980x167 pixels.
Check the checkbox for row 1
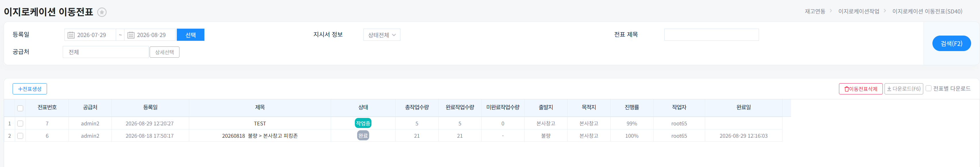click(x=20, y=124)
